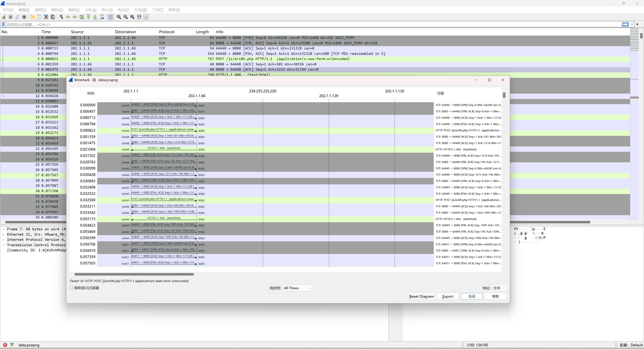Expand the Ethernet II tree item
Screen dimensions: 644x350
(x=3, y=234)
